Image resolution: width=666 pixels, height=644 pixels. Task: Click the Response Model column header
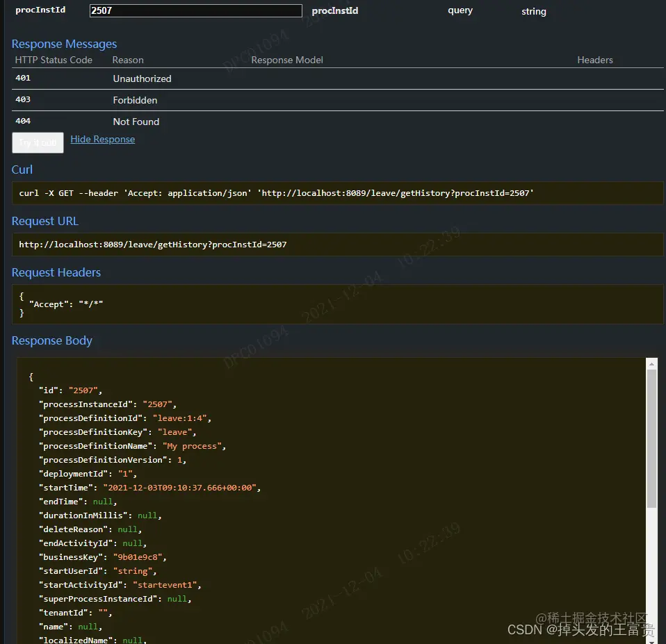[287, 60]
